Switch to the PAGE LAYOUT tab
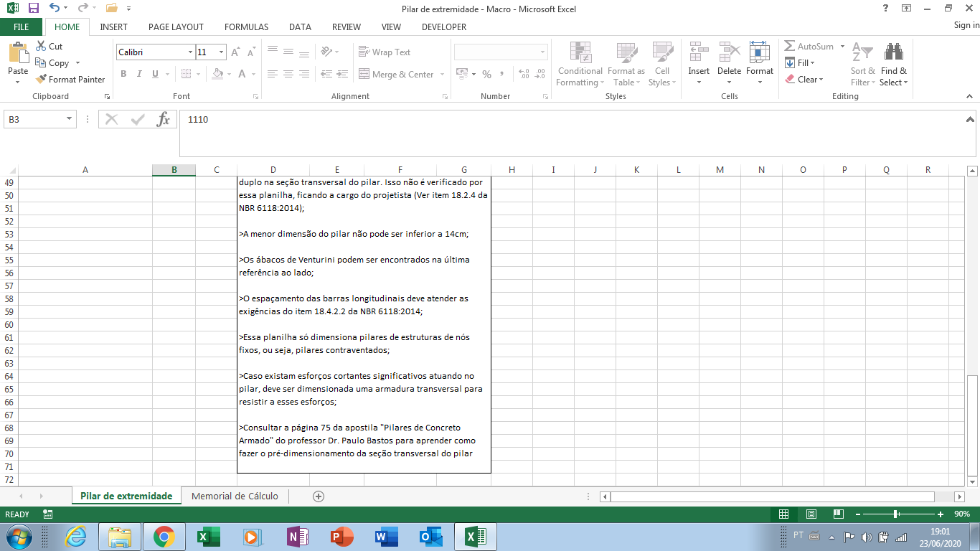 [x=176, y=27]
